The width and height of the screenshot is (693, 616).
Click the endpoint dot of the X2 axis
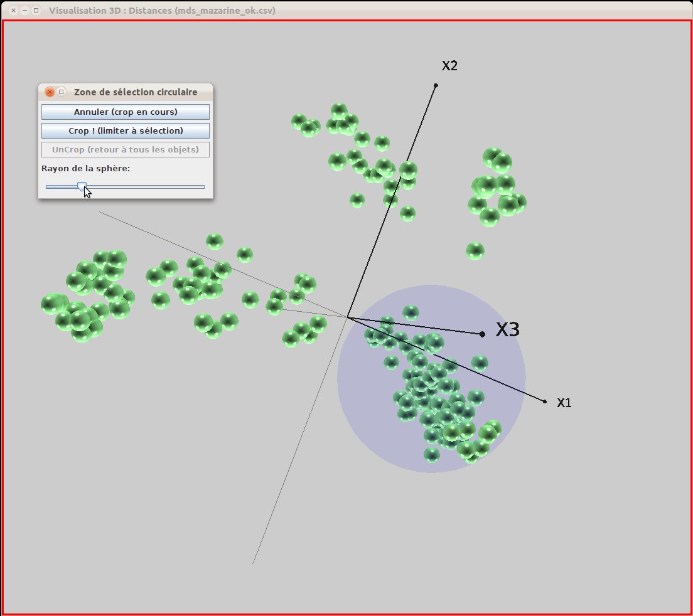(x=436, y=85)
